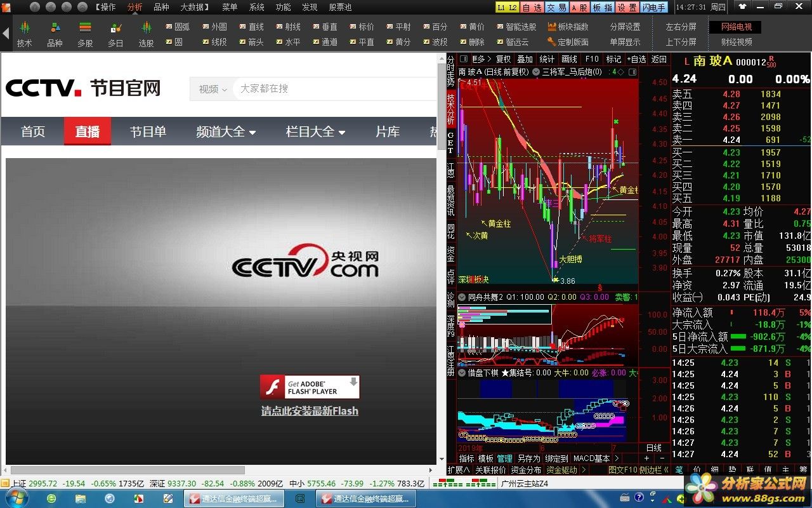The height and width of the screenshot is (508, 812).
Task: Toggle the A股 button
Action: point(579,7)
